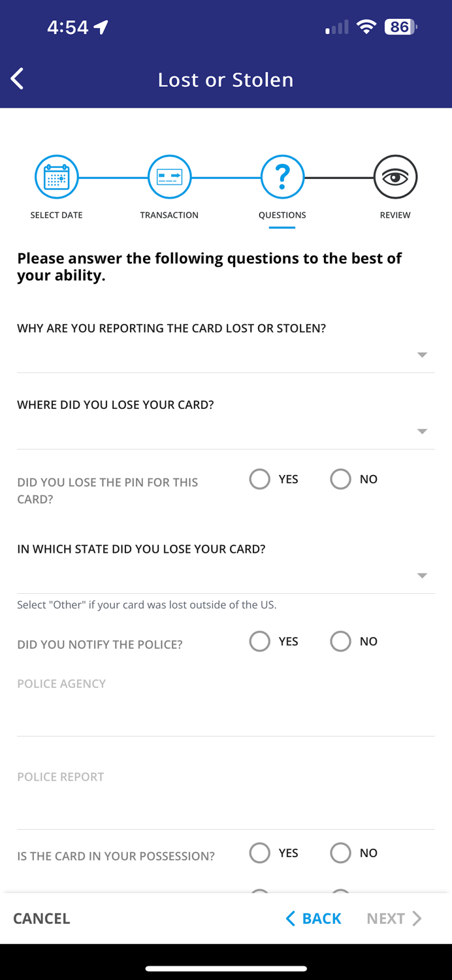
Task: Open the state selection dropdown
Action: click(x=422, y=576)
